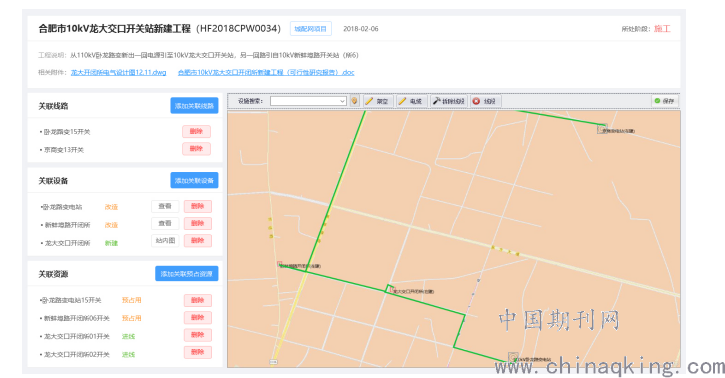Open the 龙大开闭所电气设计图 dwg attachment link
The width and height of the screenshot is (725, 378).
pos(118,73)
